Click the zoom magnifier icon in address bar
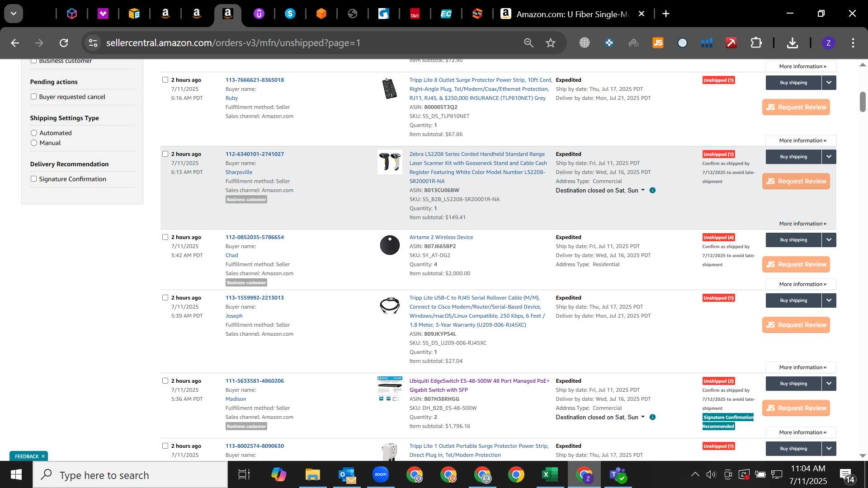868x488 pixels. 528,43
